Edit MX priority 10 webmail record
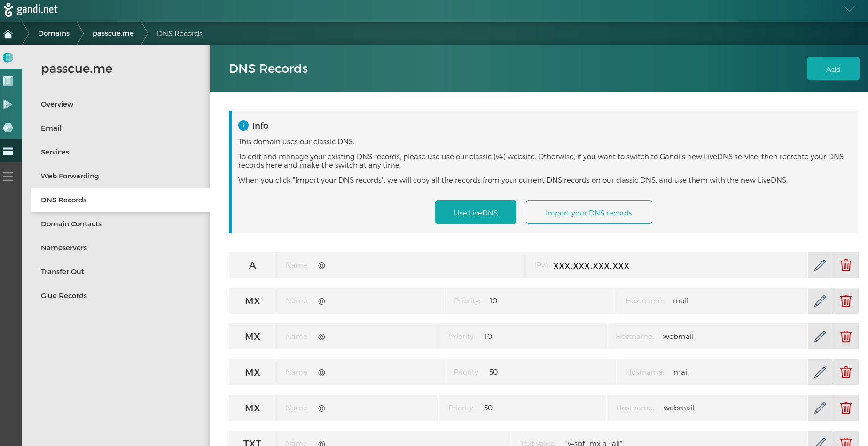The image size is (868, 446). [x=820, y=337]
